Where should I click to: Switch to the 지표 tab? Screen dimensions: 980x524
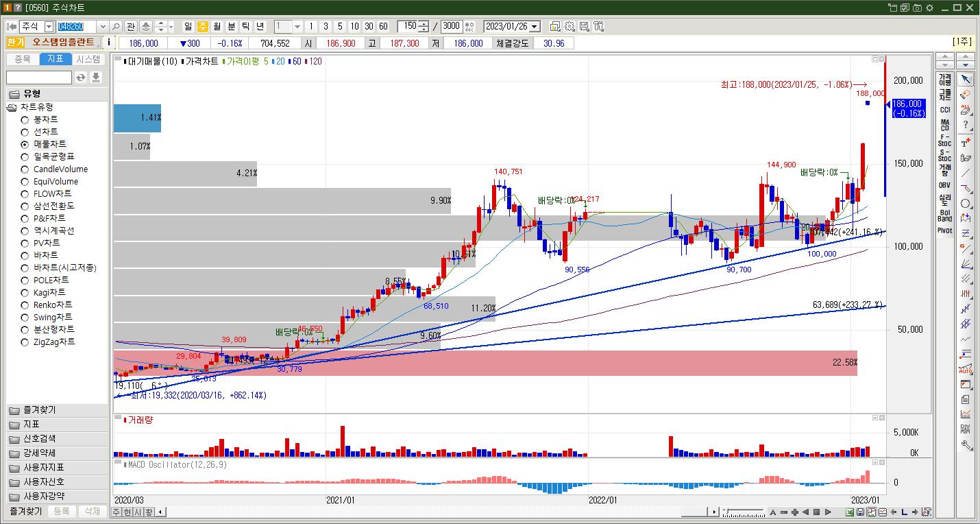tap(56, 60)
